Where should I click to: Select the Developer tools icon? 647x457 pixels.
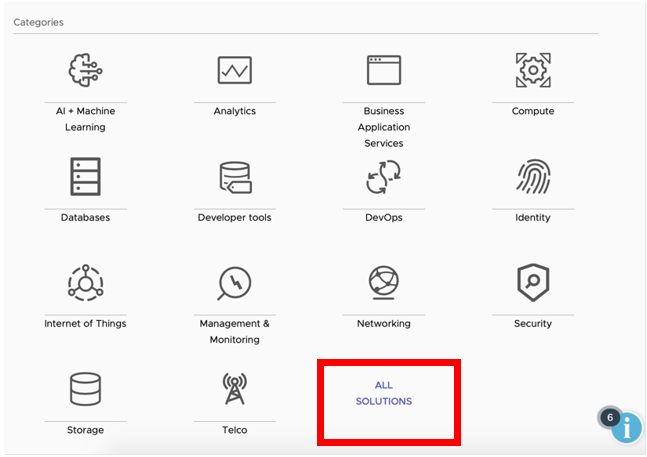(x=235, y=177)
